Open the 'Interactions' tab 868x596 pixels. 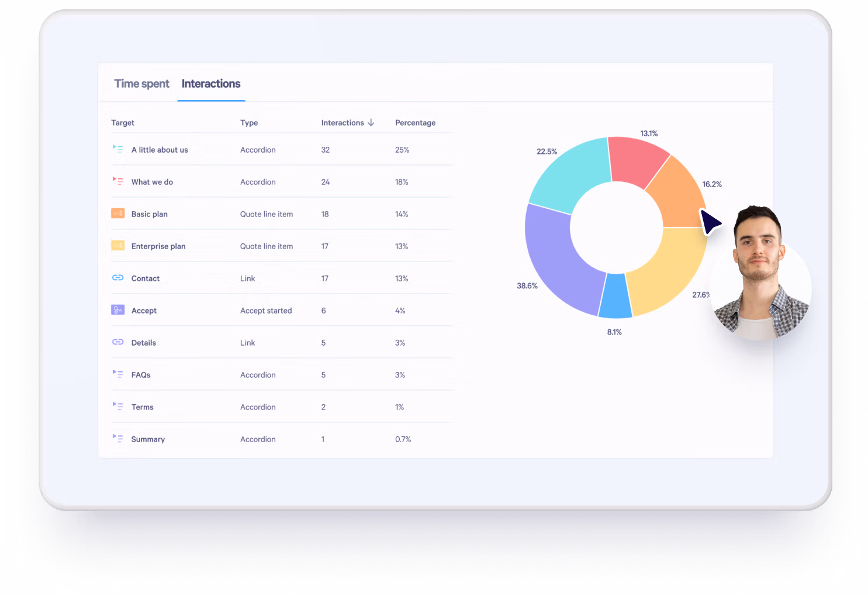[x=211, y=84]
